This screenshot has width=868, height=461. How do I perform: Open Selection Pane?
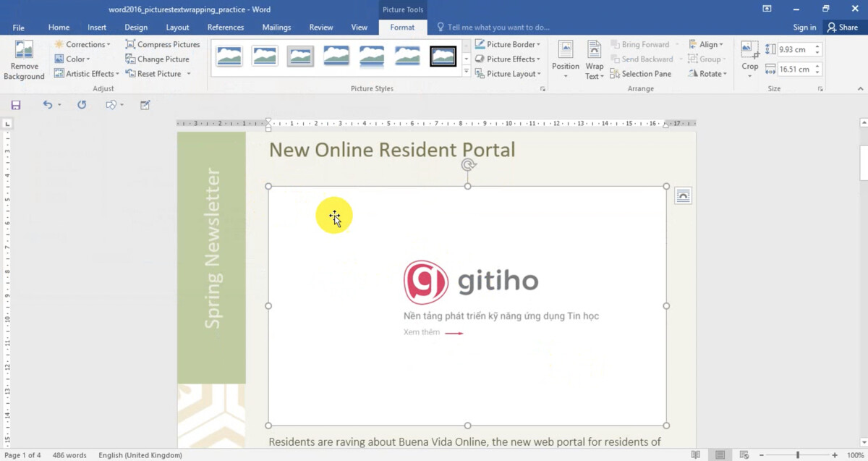point(641,74)
